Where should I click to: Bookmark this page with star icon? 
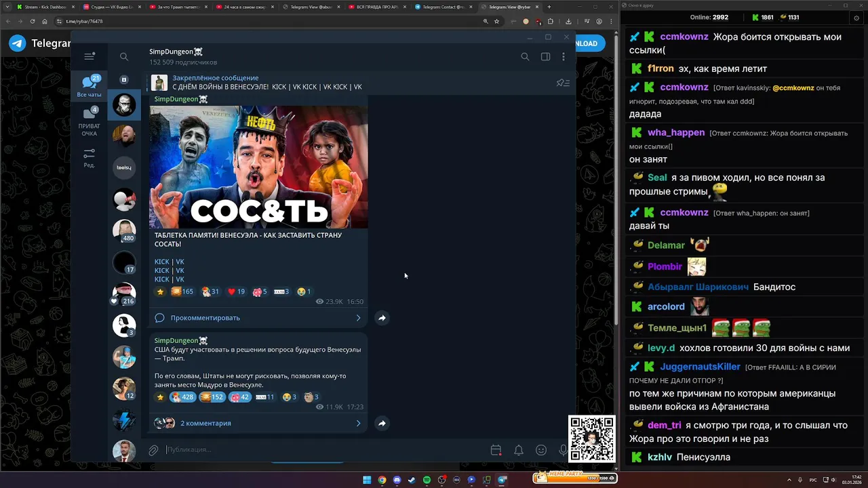(x=496, y=21)
